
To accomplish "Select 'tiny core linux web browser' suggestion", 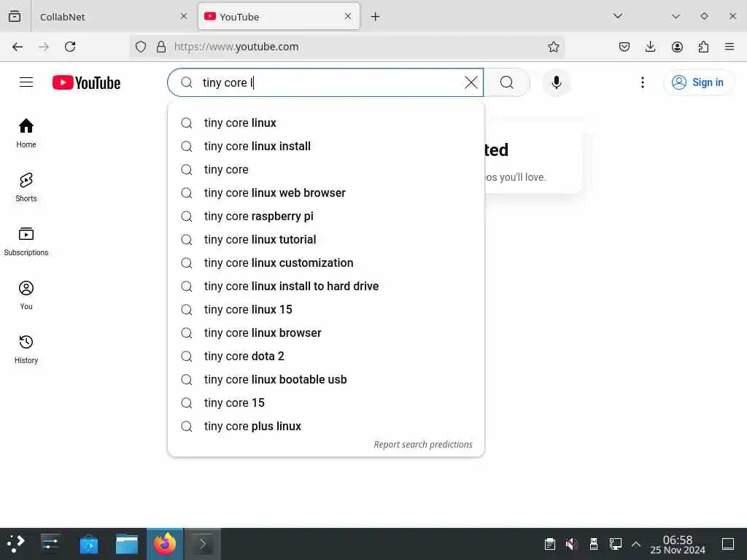I will click(x=326, y=192).
